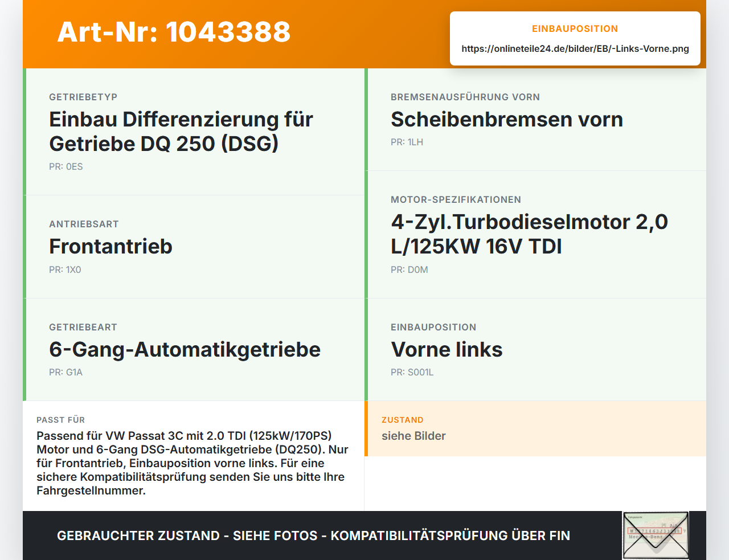Select the siehe Bilder condition text
729x560 pixels.
pyautogui.click(x=413, y=436)
